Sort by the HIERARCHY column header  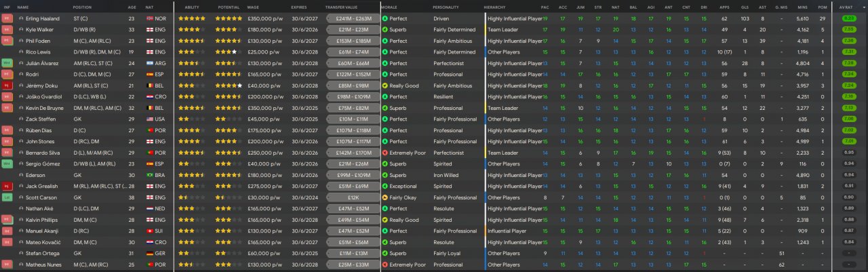pos(494,7)
